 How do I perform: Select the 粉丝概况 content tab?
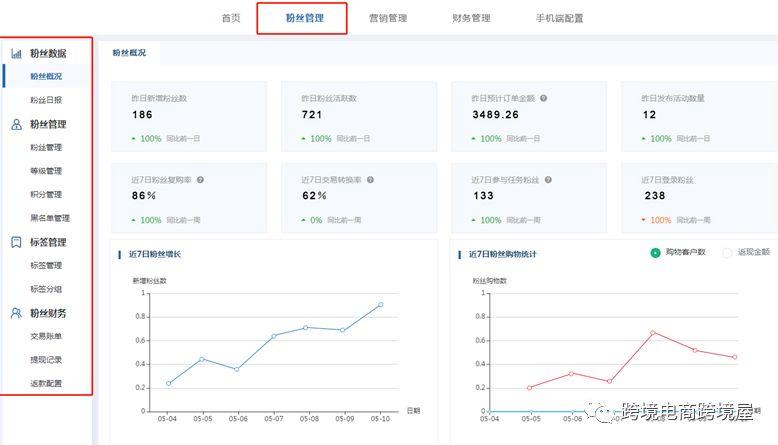click(129, 53)
